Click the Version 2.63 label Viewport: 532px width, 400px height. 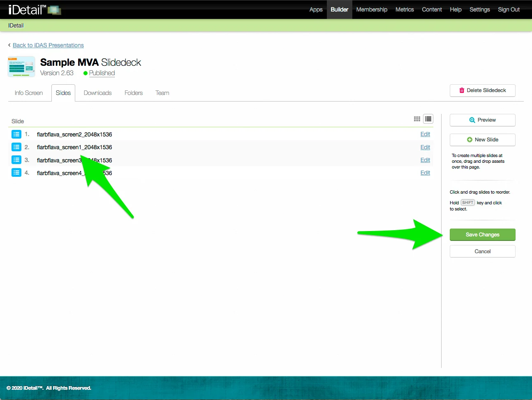coord(57,73)
